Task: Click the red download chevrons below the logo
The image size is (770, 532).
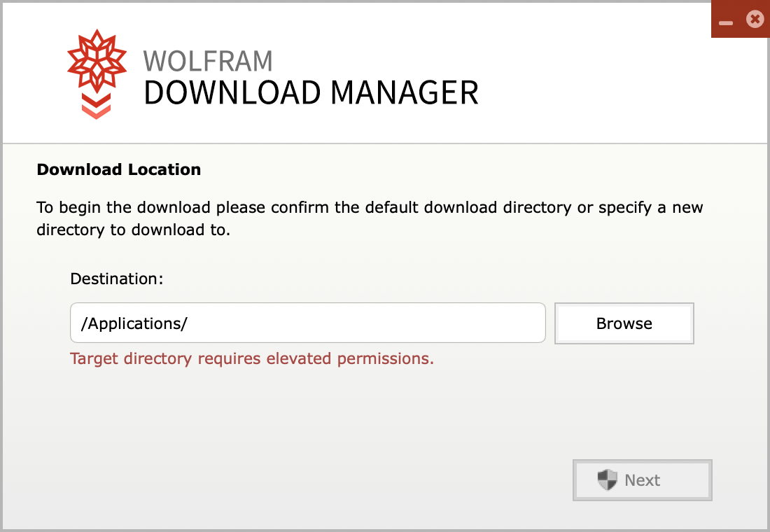Action: click(97, 106)
